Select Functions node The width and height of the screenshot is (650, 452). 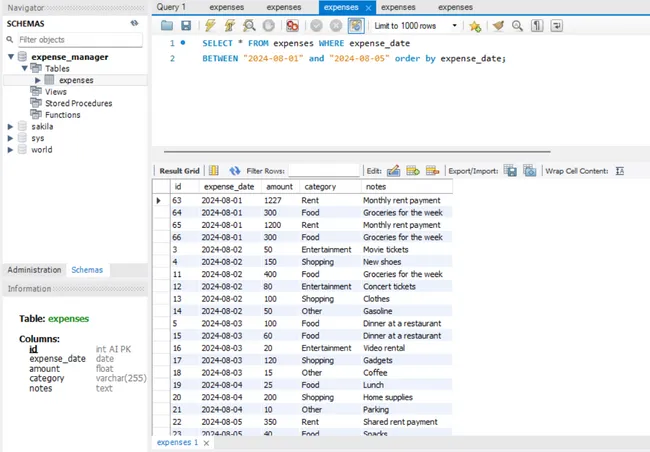pyautogui.click(x=63, y=115)
